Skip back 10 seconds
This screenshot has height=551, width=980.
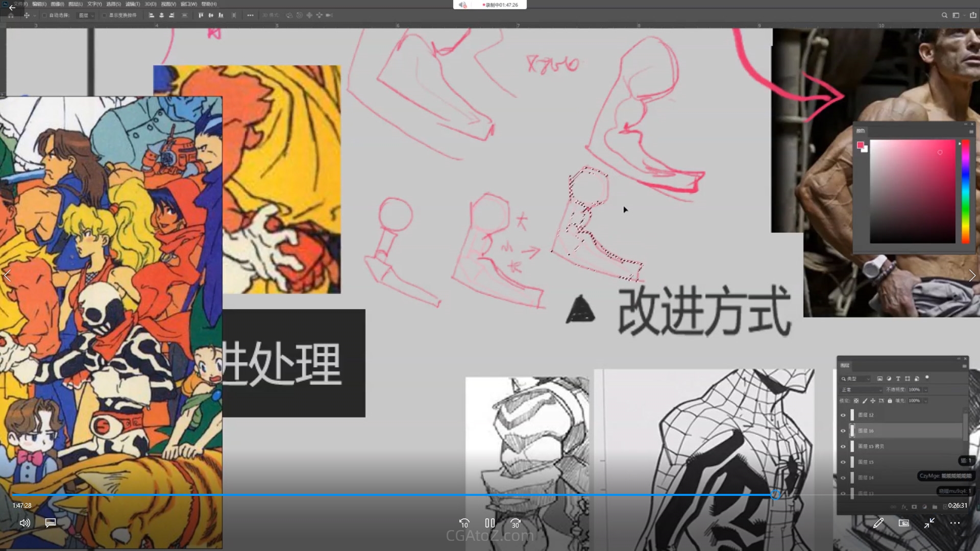pyautogui.click(x=464, y=523)
